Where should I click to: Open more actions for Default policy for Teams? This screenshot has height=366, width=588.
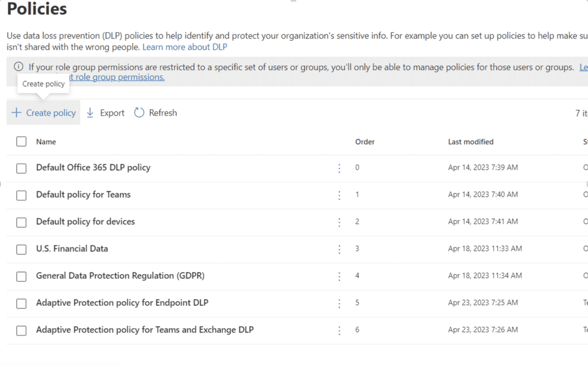[339, 195]
